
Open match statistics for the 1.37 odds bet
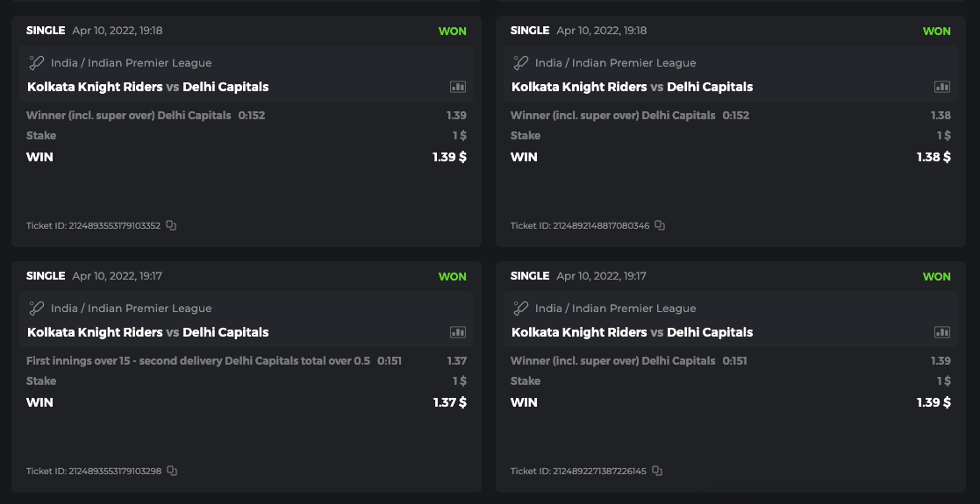pyautogui.click(x=458, y=333)
